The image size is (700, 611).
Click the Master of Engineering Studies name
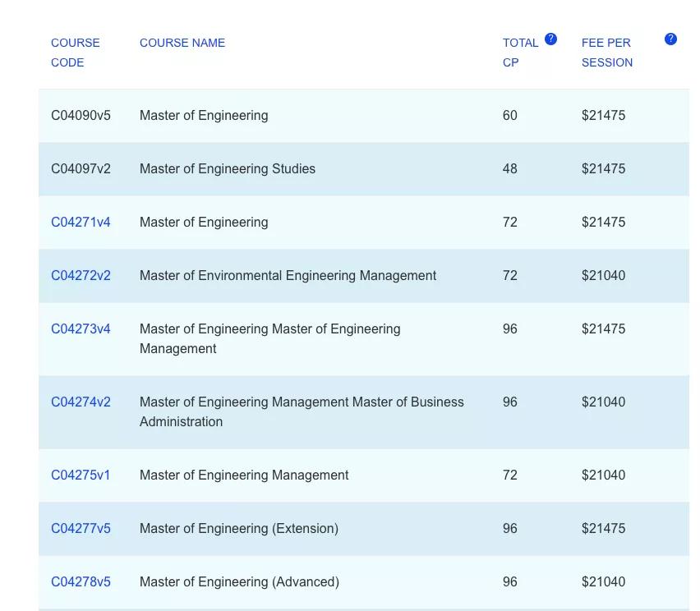pos(228,169)
